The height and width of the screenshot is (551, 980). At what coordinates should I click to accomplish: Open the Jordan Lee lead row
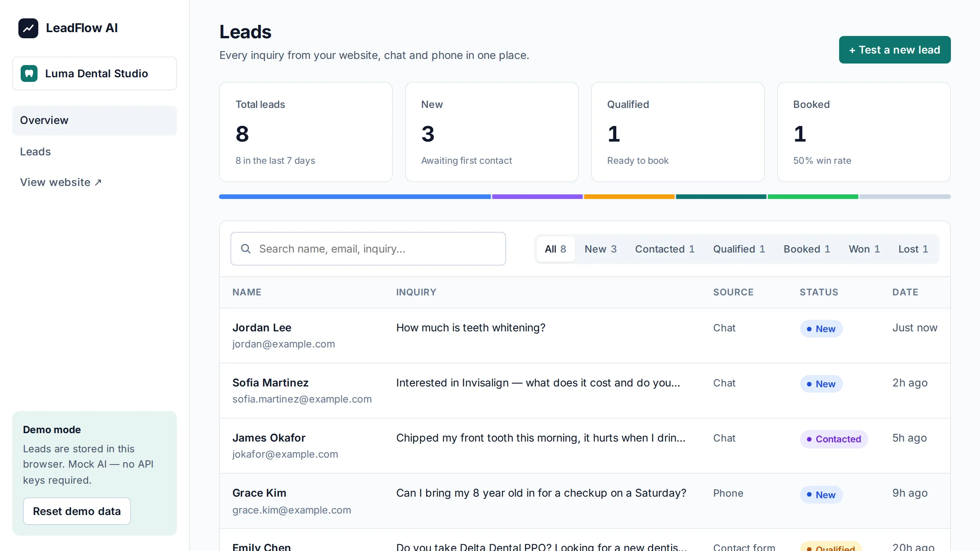coord(585,336)
